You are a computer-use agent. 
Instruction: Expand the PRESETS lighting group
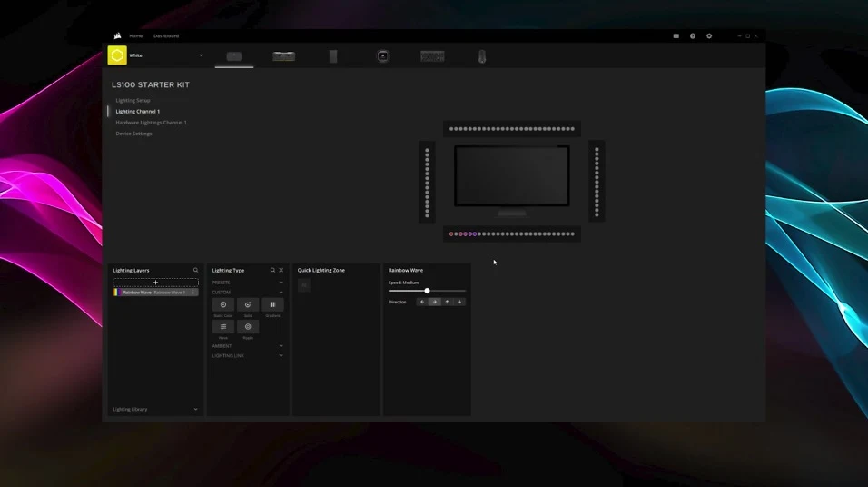pos(248,283)
